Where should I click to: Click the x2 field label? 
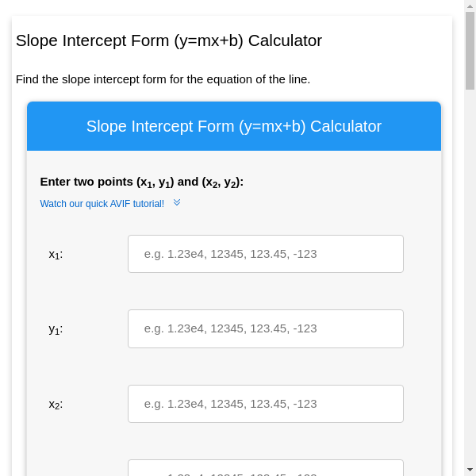click(56, 405)
